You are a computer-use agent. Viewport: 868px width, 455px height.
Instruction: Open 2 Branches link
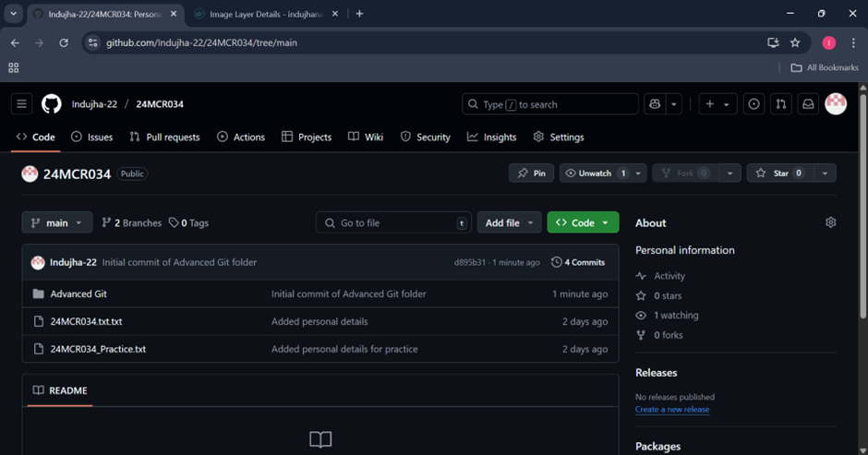click(x=132, y=222)
